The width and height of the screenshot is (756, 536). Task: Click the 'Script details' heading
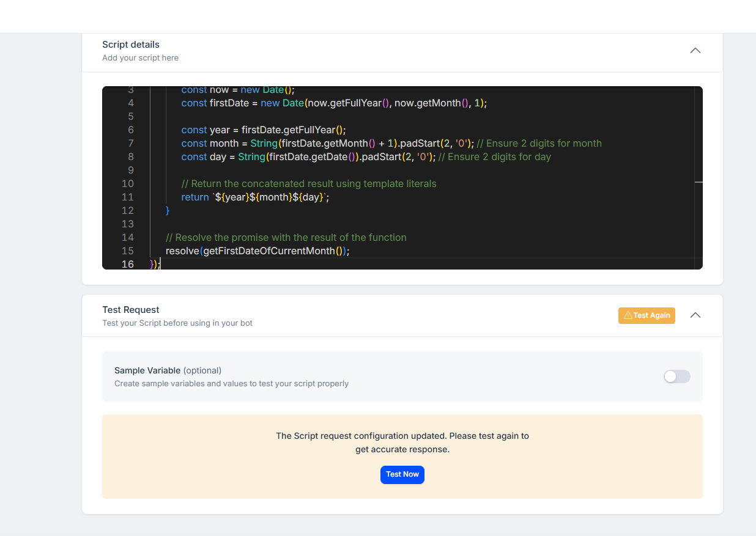tap(131, 45)
